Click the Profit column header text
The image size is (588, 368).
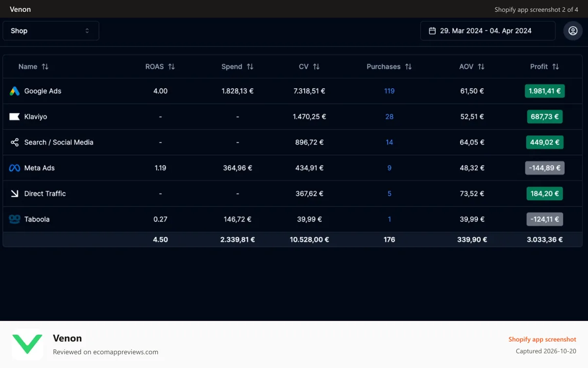tap(539, 67)
